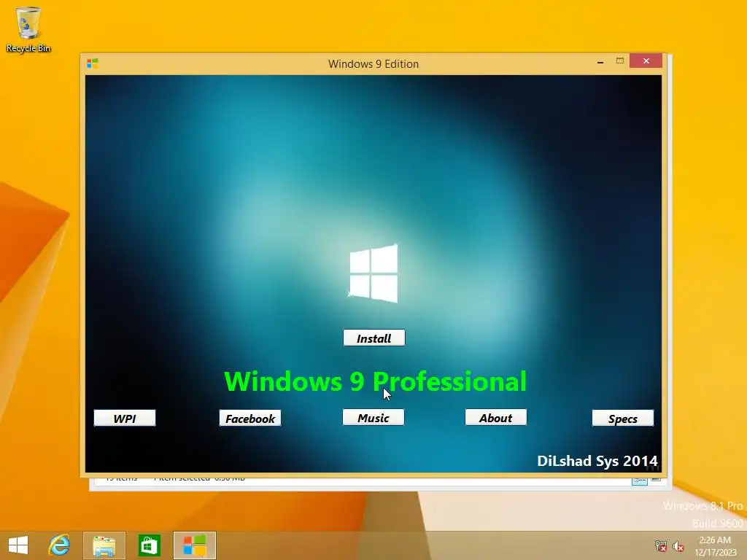747x560 pixels.
Task: Click the muted volume tray icon
Action: coord(678,546)
